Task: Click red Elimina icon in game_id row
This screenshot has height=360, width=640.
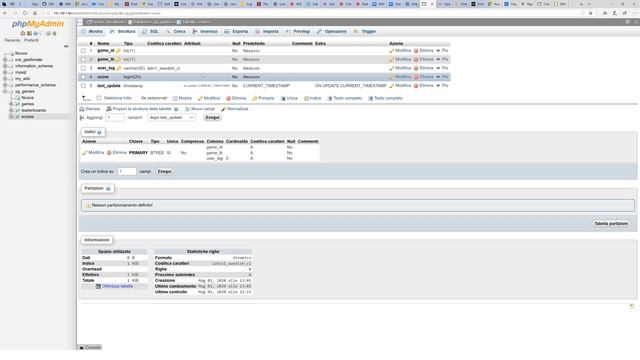Action: [416, 51]
